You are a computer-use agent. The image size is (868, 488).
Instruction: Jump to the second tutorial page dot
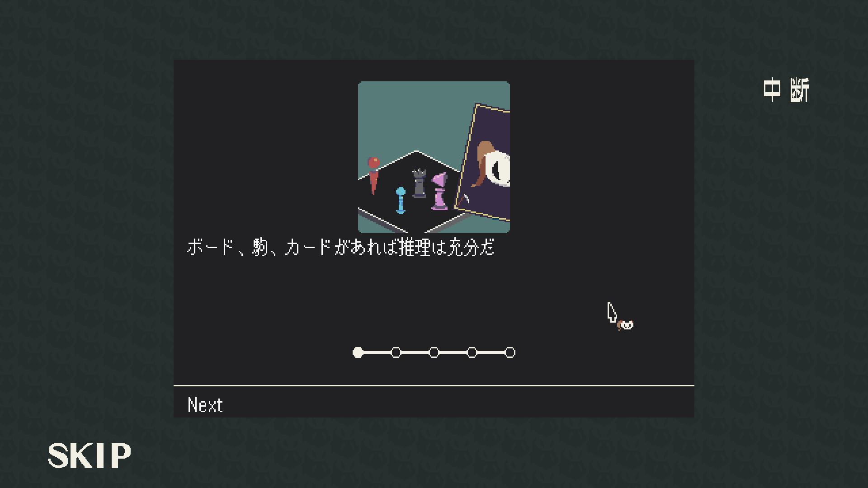click(x=396, y=352)
